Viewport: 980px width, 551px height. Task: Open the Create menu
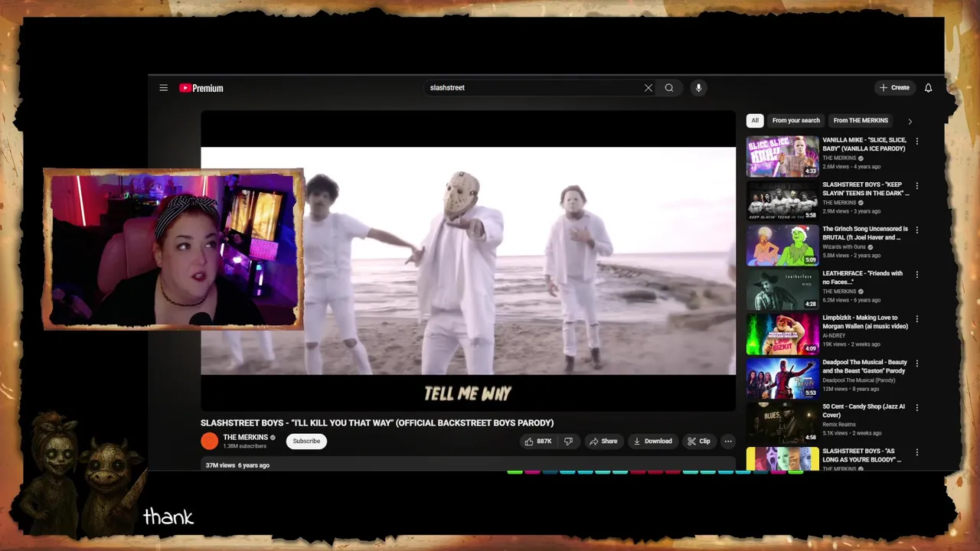click(894, 88)
